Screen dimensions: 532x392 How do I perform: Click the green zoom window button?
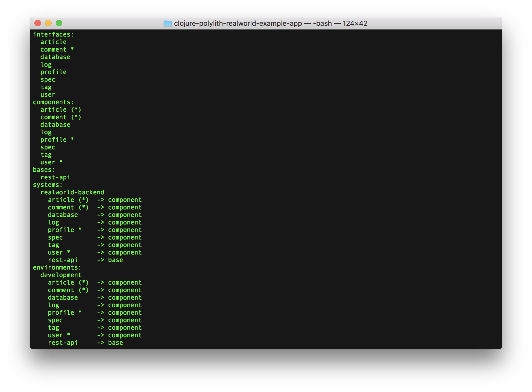tap(59, 23)
